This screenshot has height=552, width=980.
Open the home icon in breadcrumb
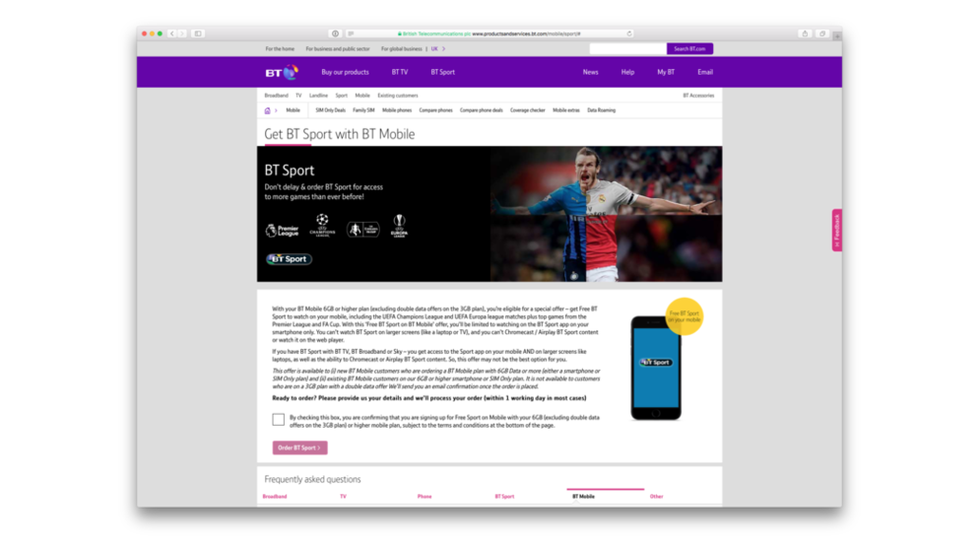click(268, 110)
